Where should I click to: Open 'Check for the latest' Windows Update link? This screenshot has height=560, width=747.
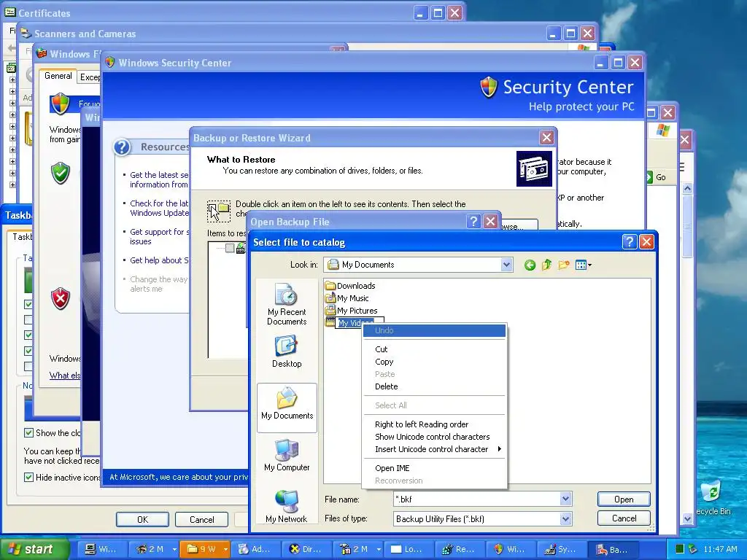tap(159, 208)
